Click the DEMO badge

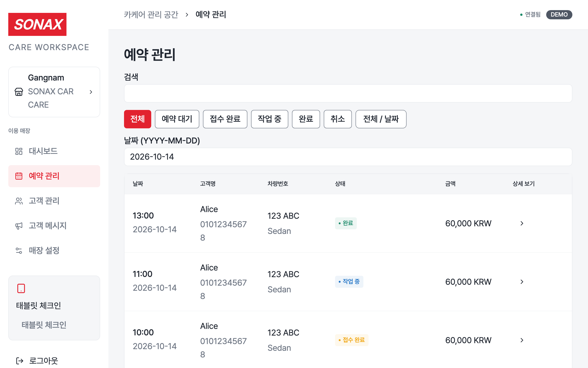559,14
